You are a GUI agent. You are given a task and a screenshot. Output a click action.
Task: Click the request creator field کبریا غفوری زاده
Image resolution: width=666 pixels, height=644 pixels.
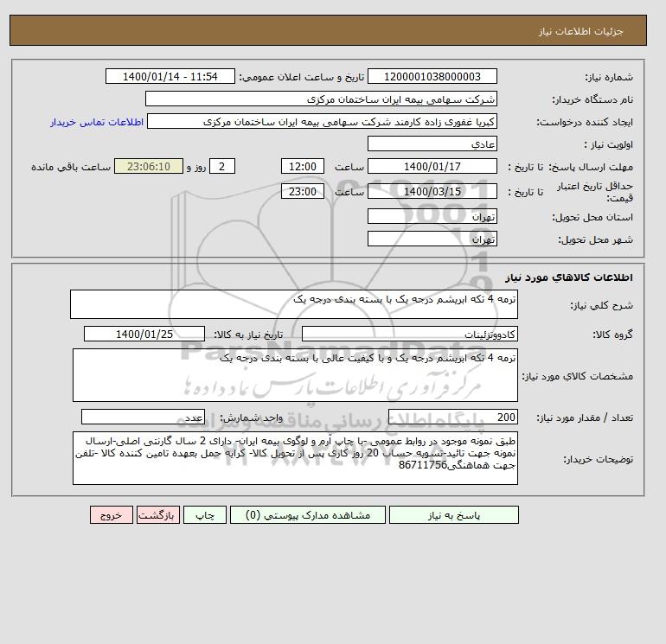[x=322, y=121]
